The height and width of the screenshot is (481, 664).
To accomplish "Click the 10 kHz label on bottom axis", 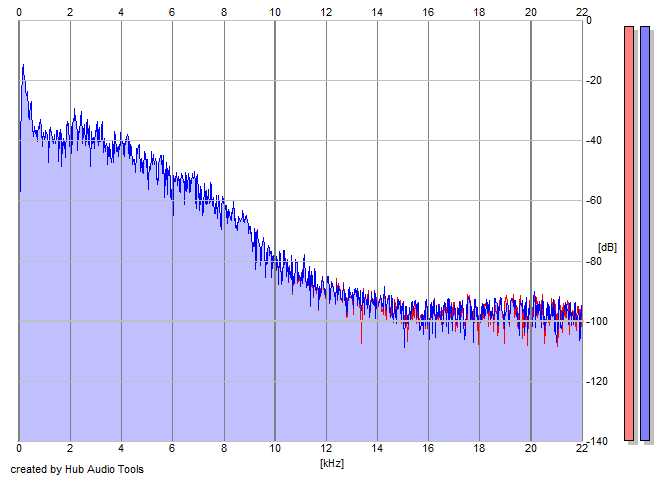I will pyautogui.click(x=275, y=448).
